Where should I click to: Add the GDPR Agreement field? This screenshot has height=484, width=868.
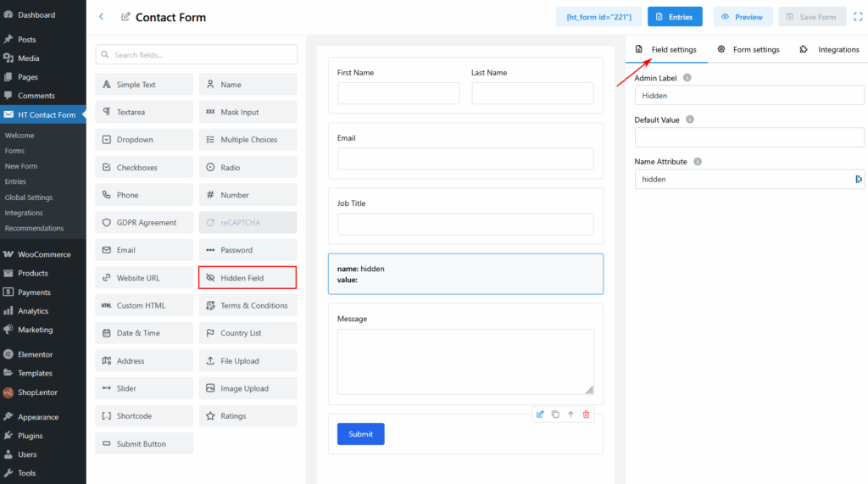(144, 223)
